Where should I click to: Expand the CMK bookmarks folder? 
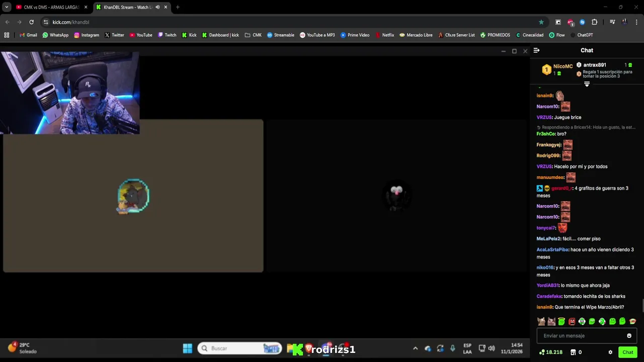click(253, 35)
